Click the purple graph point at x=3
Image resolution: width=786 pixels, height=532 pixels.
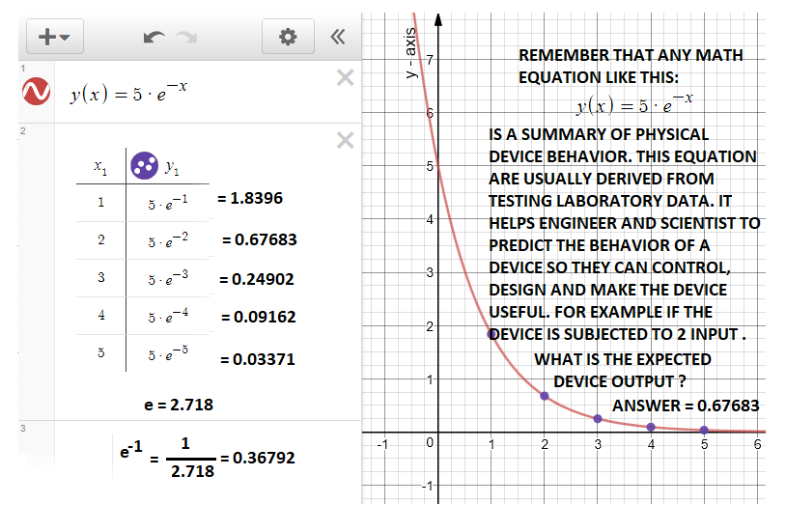(598, 418)
